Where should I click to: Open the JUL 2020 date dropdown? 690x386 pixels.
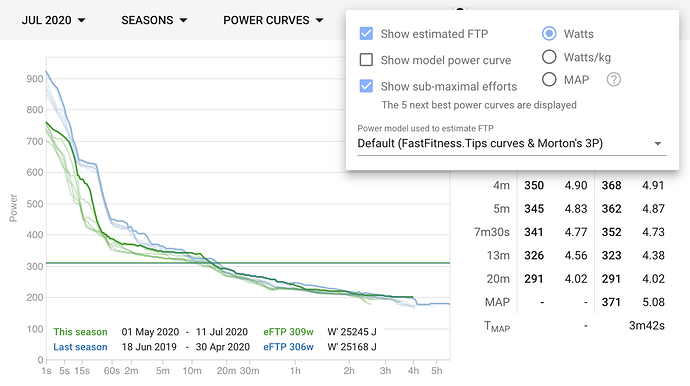point(53,20)
